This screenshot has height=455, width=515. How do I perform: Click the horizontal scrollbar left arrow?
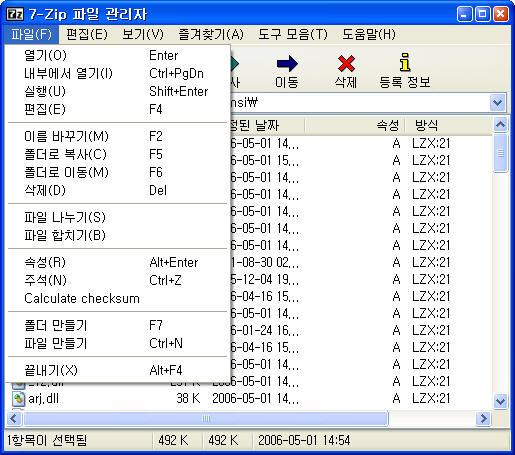click(14, 418)
